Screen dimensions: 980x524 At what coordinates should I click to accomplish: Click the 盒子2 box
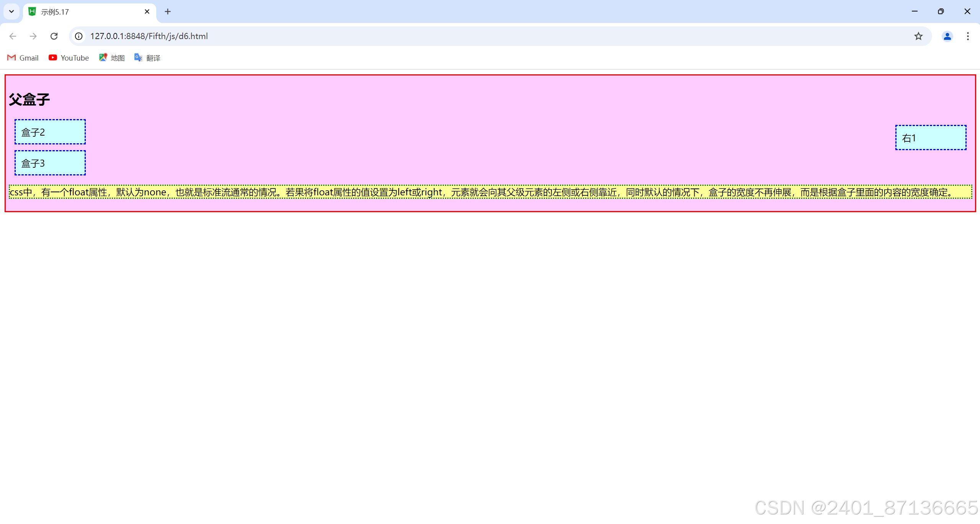(x=50, y=132)
